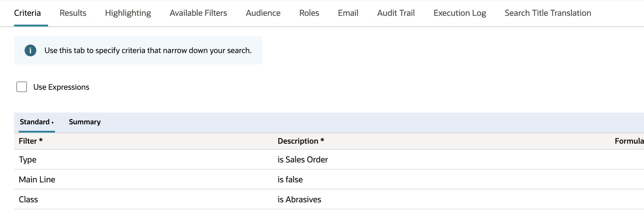This screenshot has width=644, height=217.
Task: Click the Formula column header
Action: (629, 141)
